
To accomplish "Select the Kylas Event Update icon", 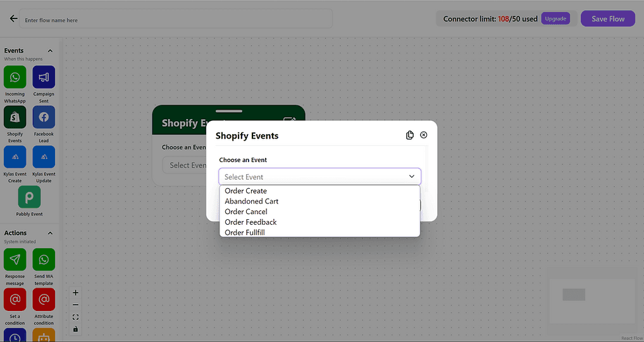I will (44, 157).
